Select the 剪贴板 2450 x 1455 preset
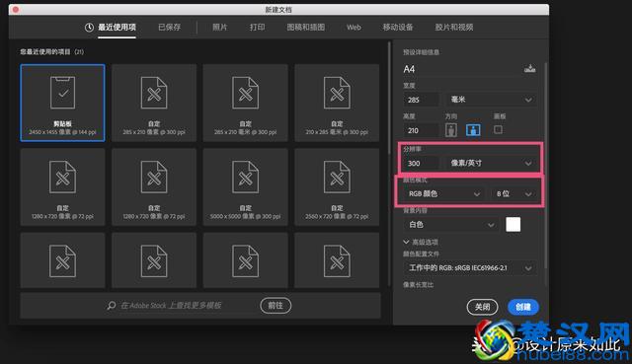The width and height of the screenshot is (632, 364). coord(62,103)
